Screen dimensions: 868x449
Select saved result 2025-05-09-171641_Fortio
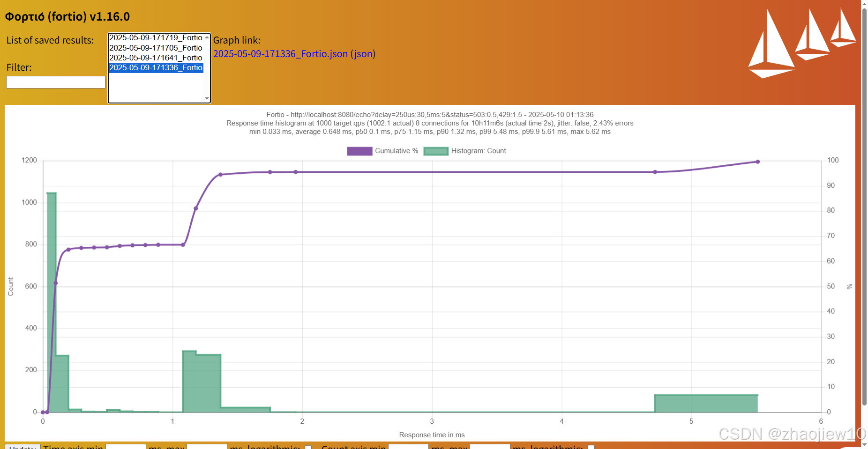(x=156, y=58)
